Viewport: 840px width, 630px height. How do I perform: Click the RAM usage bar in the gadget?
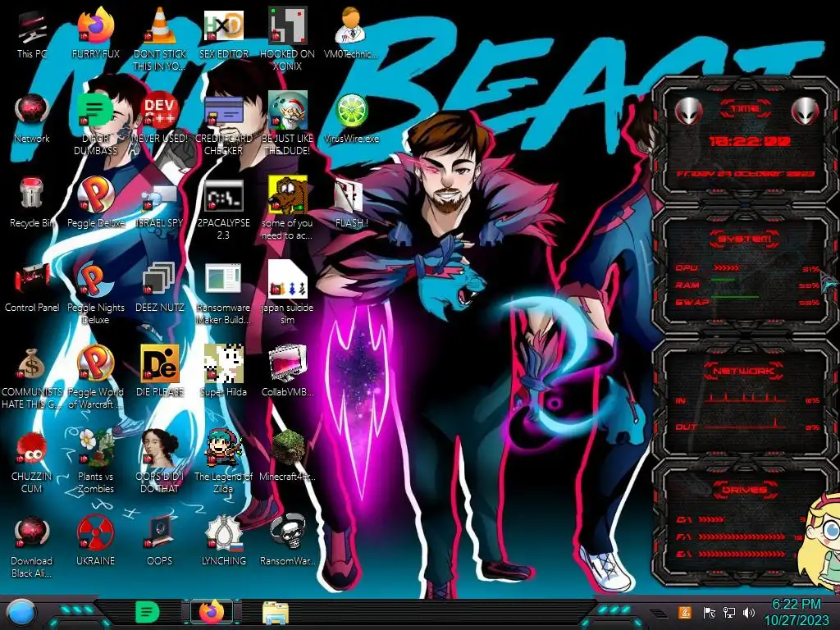pos(724,281)
